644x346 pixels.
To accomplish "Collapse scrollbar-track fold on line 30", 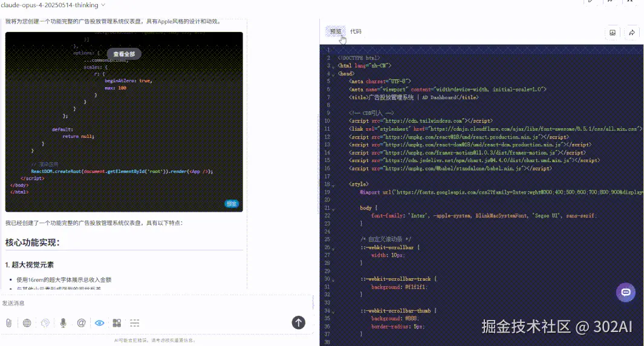I will (x=333, y=280).
